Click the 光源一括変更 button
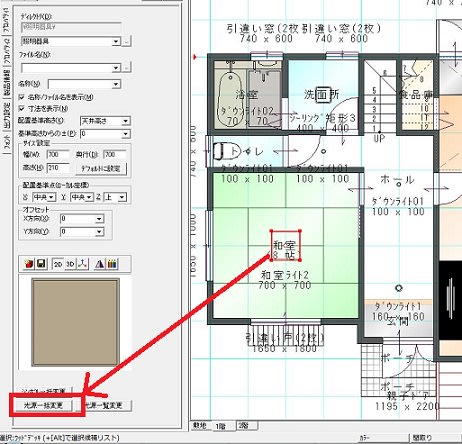Image resolution: width=462 pixels, height=444 pixels. (44, 405)
